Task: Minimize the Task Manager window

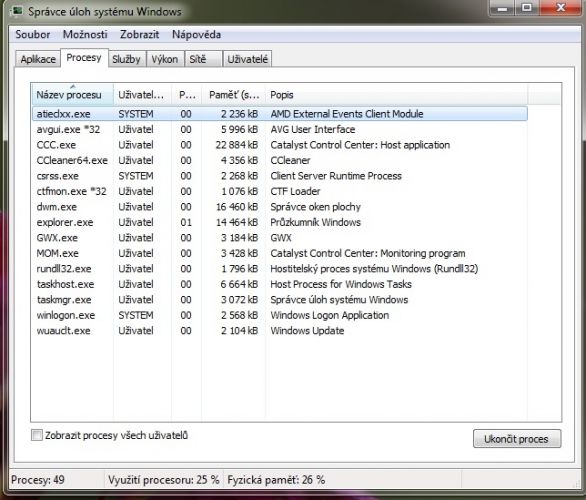Action: [502, 8]
